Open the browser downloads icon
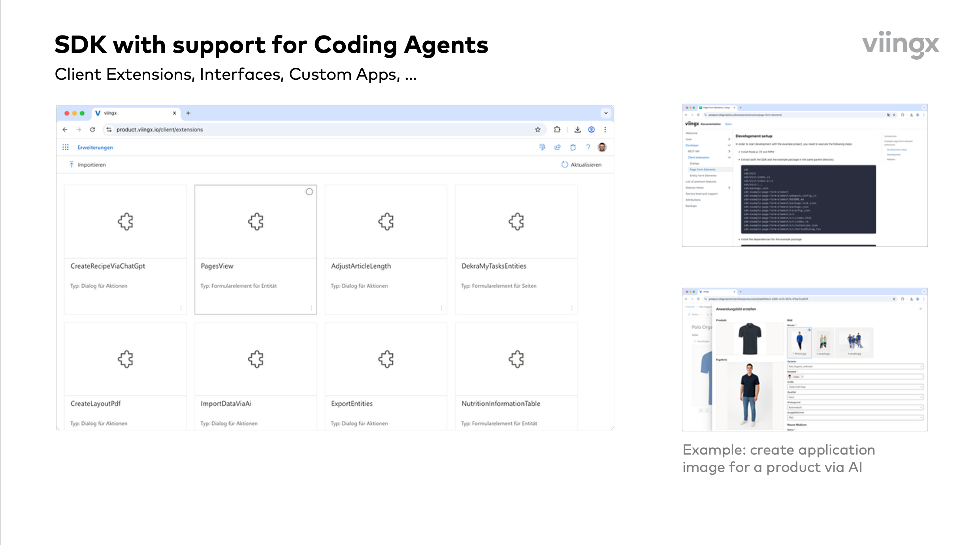The height and width of the screenshot is (545, 980). (578, 130)
